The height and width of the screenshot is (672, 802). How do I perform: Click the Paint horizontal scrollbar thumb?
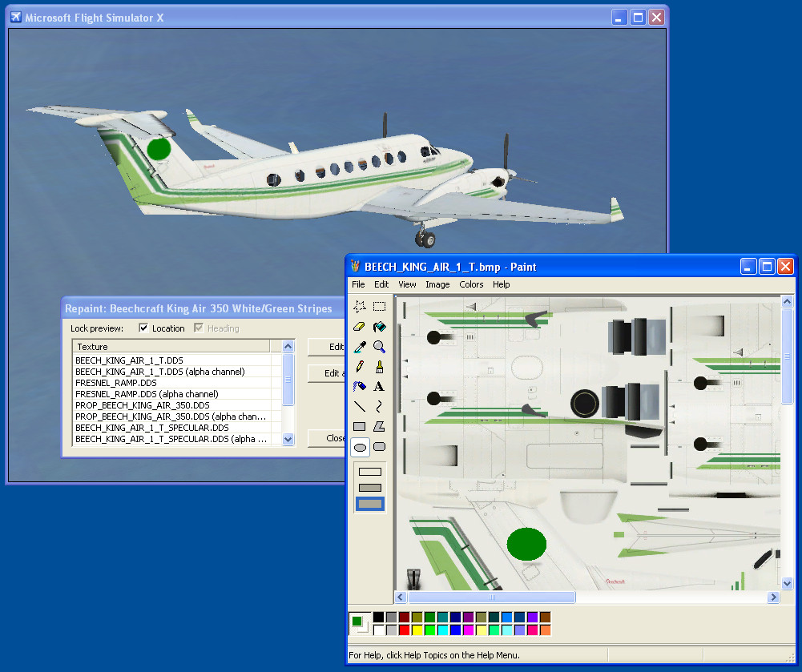click(x=491, y=597)
